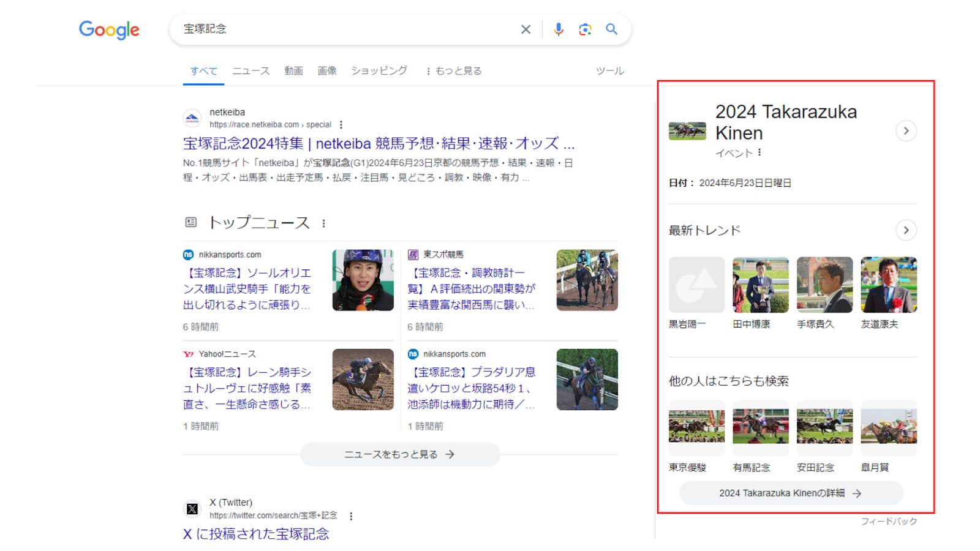This screenshot has width=980, height=551.
Task: Switch to the ニュース tab
Action: point(251,71)
